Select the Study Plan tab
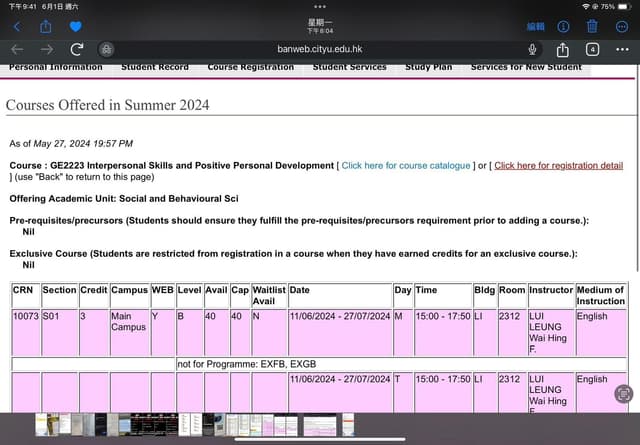 428,67
